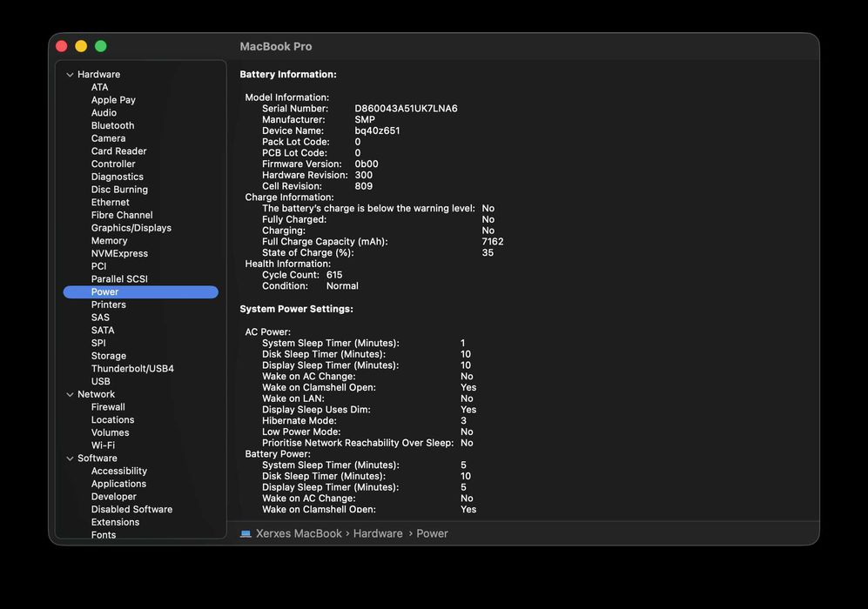Select SPI in the sidebar
868x609 pixels.
coord(98,343)
